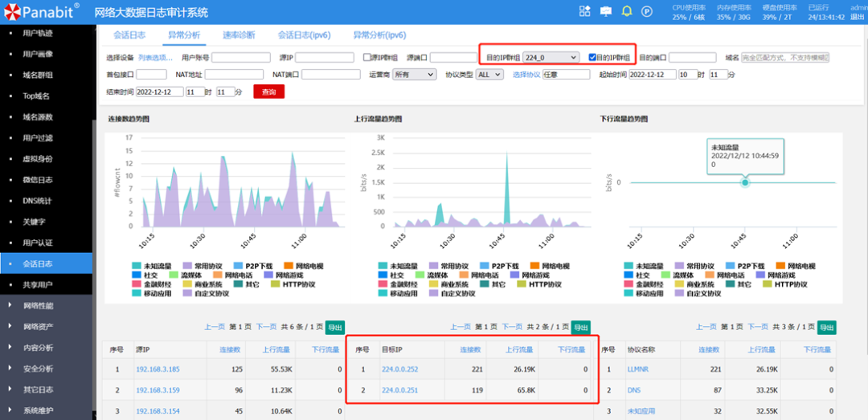The image size is (868, 420).
Task: Open the presentation monitor icon in header
Action: (606, 11)
